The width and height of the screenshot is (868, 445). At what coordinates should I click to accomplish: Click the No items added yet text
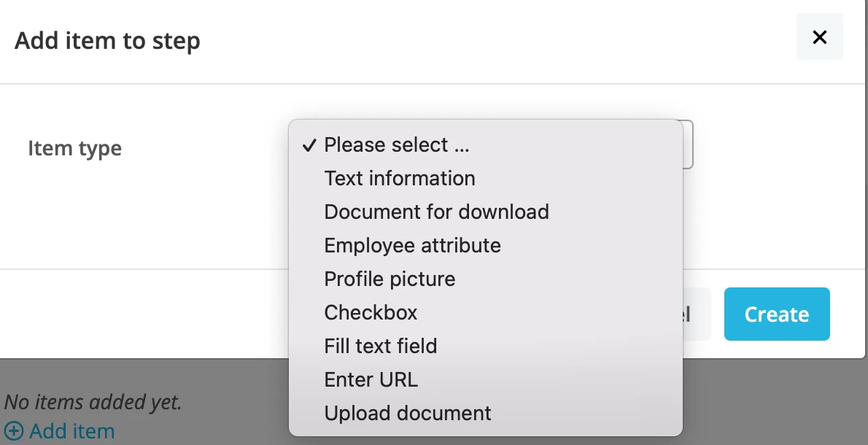coord(93,402)
